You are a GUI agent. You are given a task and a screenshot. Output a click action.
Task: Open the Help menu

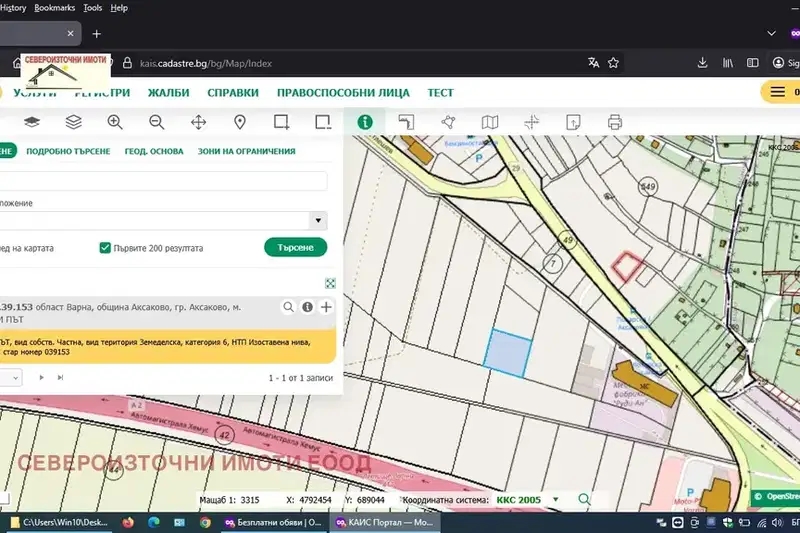pyautogui.click(x=119, y=8)
